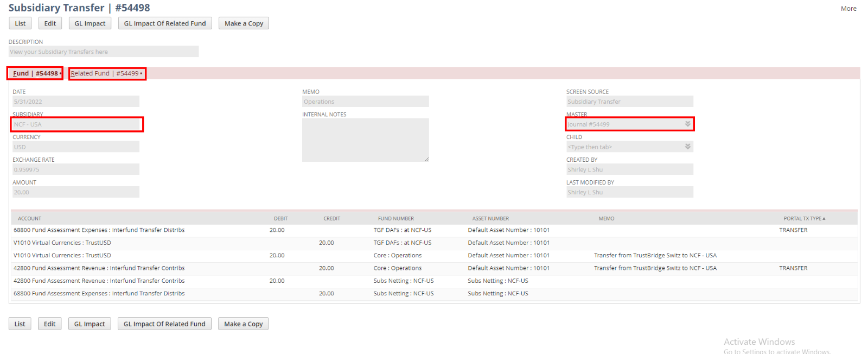This screenshot has width=868, height=354.
Task: Switch to the Fund | #54498 tab
Action: pos(35,73)
